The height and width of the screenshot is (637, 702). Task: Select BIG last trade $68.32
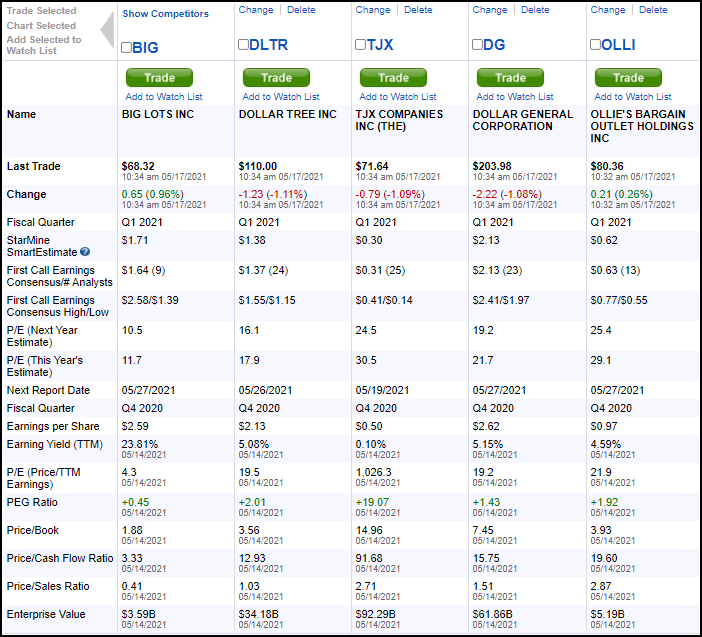138,166
